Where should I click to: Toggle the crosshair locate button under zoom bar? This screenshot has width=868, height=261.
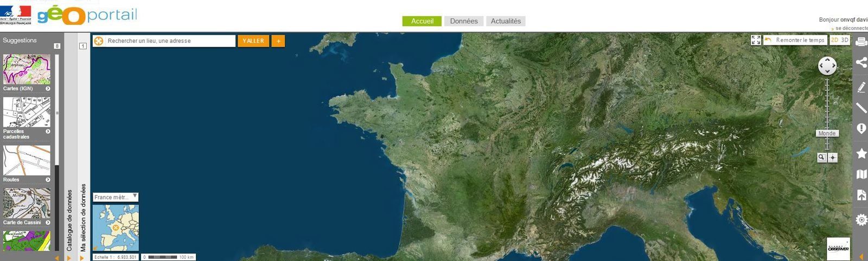point(833,158)
